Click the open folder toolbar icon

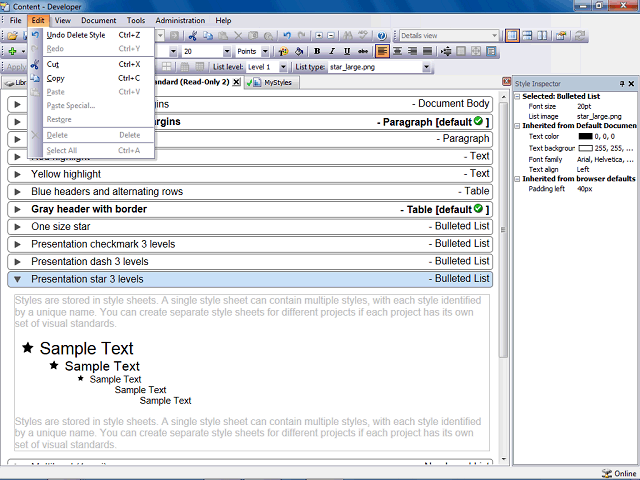pyautogui.click(x=12, y=36)
